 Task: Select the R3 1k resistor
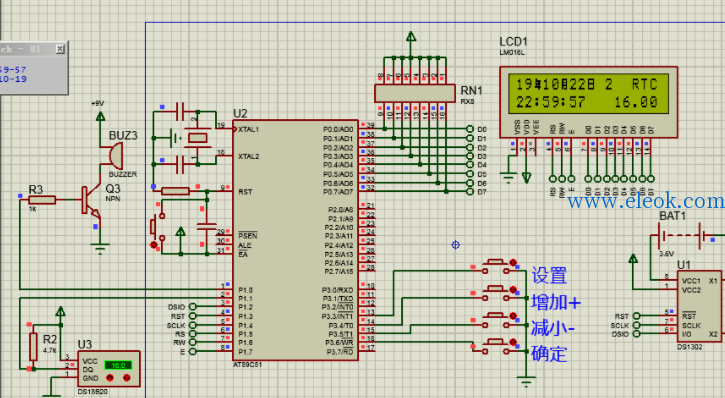tap(42, 200)
